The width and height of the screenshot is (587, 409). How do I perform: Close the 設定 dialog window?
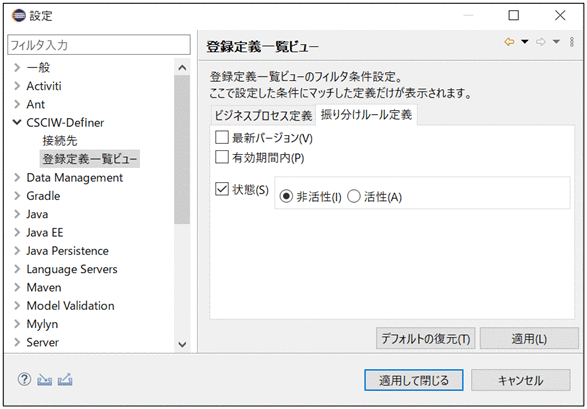click(x=560, y=15)
